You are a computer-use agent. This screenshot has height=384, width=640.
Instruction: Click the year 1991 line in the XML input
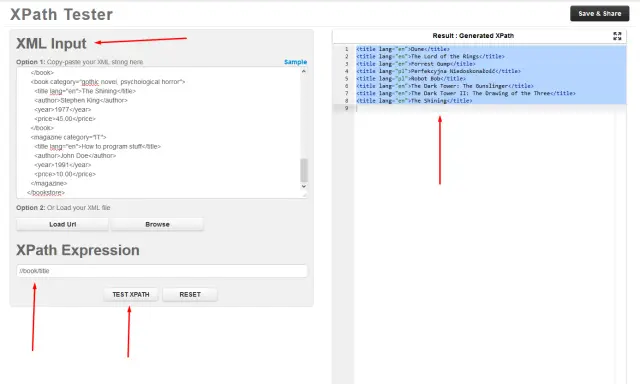coord(62,165)
